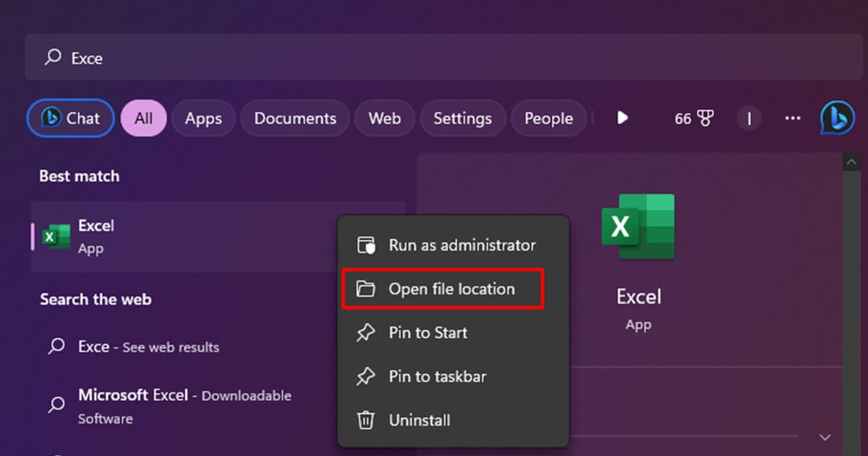868x456 pixels.
Task: Open the Chat button
Action: point(70,118)
